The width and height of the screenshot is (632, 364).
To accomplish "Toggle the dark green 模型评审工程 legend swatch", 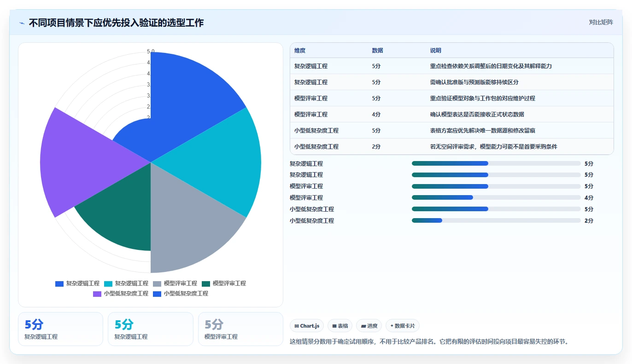I will pyautogui.click(x=206, y=283).
